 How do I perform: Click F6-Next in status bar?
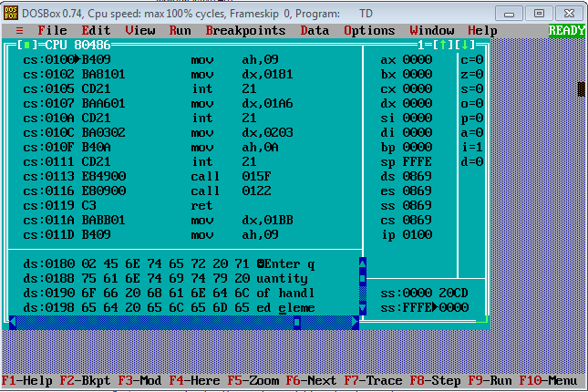(311, 381)
